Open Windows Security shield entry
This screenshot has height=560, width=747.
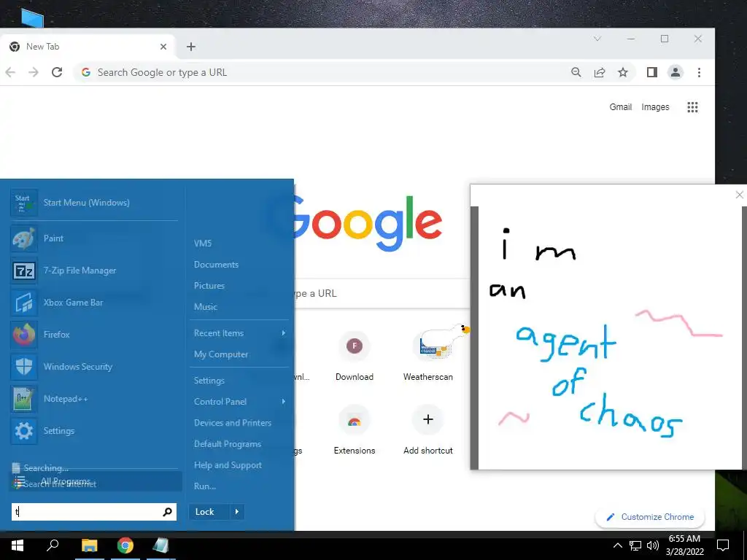(94, 367)
